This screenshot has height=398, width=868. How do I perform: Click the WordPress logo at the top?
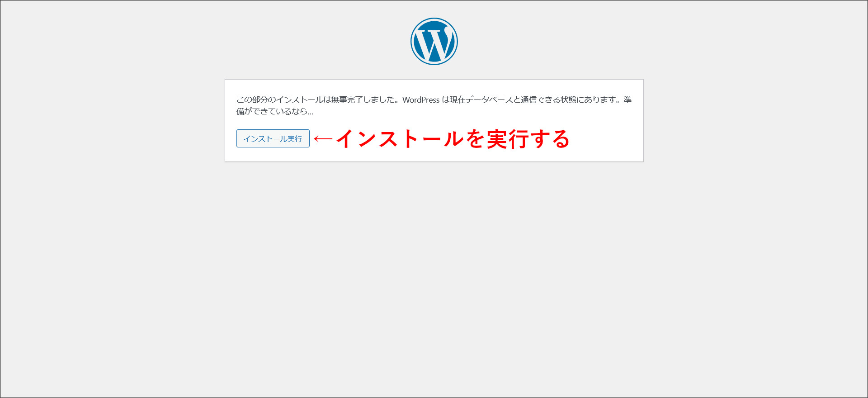click(x=434, y=41)
